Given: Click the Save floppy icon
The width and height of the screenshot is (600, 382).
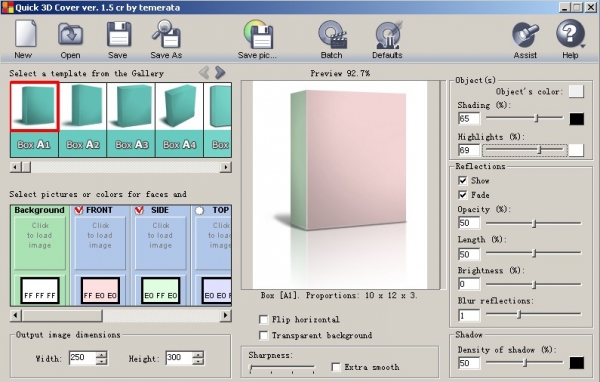Looking at the screenshot, I should [119, 34].
